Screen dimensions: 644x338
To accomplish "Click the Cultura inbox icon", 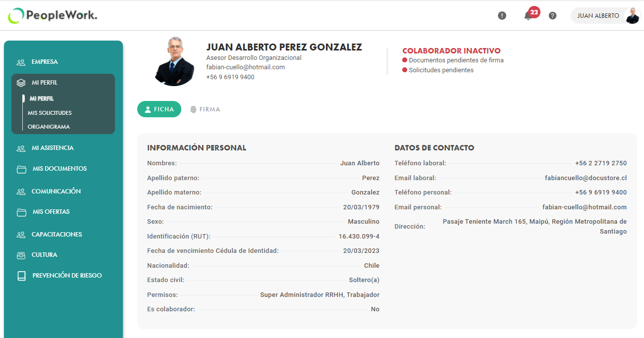I will tap(21, 255).
